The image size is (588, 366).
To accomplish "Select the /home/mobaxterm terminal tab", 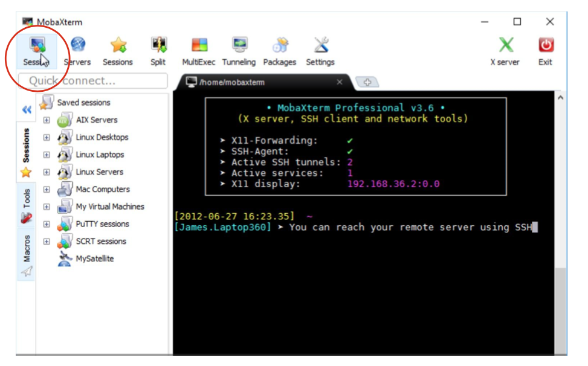I will [263, 82].
